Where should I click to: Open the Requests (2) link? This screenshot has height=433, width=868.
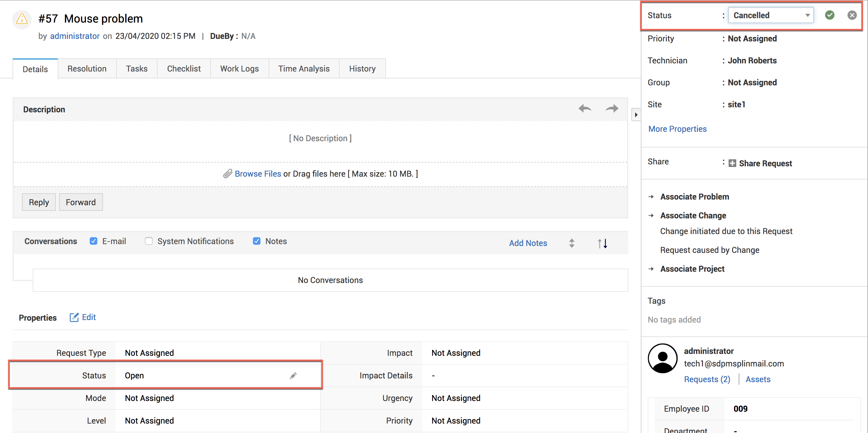tap(707, 379)
